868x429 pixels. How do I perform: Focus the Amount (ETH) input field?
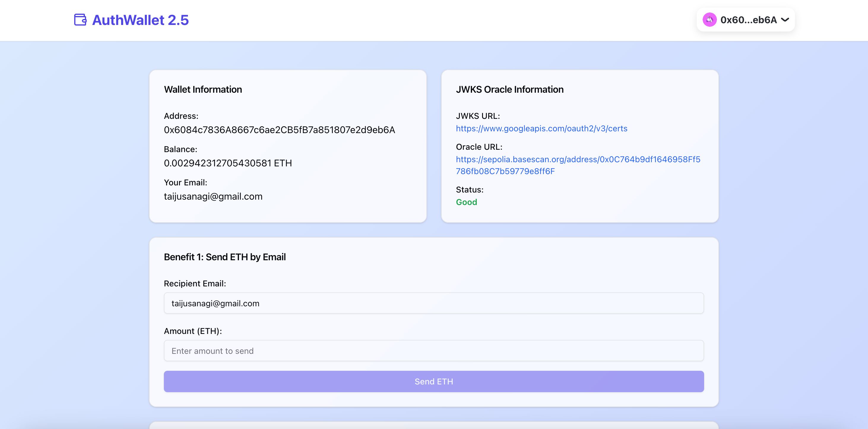coord(434,351)
